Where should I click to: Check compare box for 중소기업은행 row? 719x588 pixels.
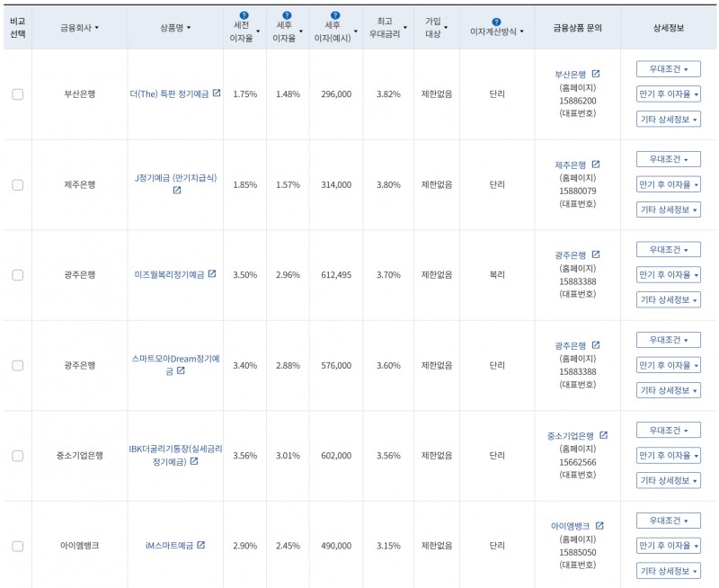(17, 456)
